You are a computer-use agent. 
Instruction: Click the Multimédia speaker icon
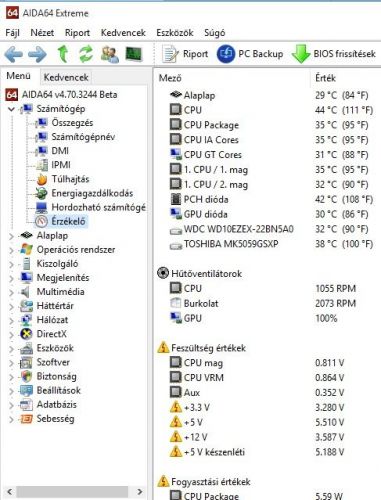pyautogui.click(x=25, y=292)
